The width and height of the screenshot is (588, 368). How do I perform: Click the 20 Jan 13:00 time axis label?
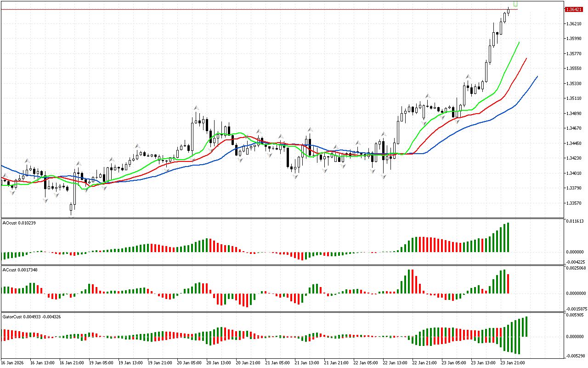tap(219, 362)
